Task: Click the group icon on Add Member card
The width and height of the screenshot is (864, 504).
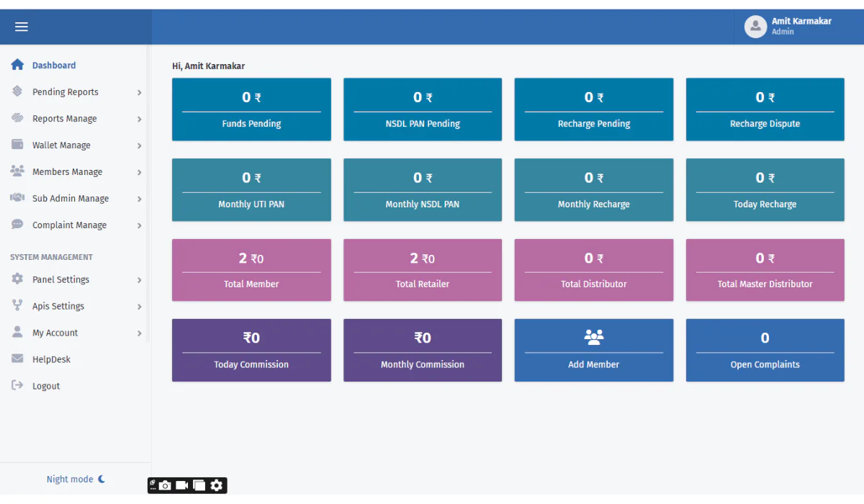Action: coord(594,337)
